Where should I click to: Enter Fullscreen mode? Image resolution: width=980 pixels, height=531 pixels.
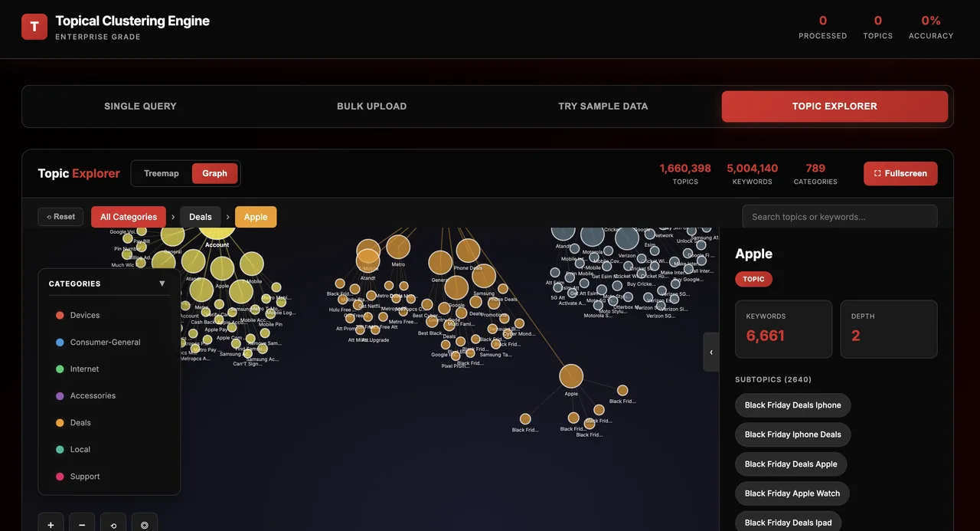tap(900, 173)
